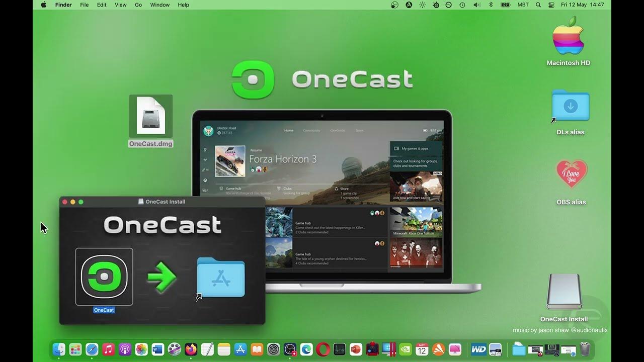This screenshot has height=362, width=644.
Task: Open the brightness sun menu bar icon
Action: 422,5
